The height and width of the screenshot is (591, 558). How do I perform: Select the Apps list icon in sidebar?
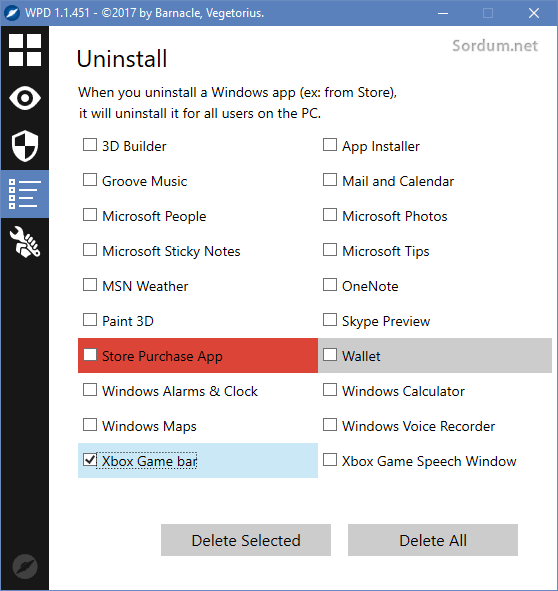pos(25,194)
